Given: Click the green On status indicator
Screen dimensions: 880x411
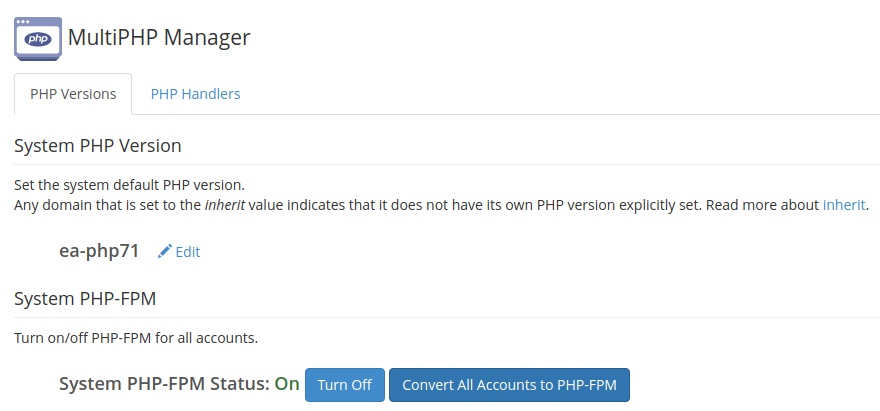Looking at the screenshot, I should [x=287, y=384].
